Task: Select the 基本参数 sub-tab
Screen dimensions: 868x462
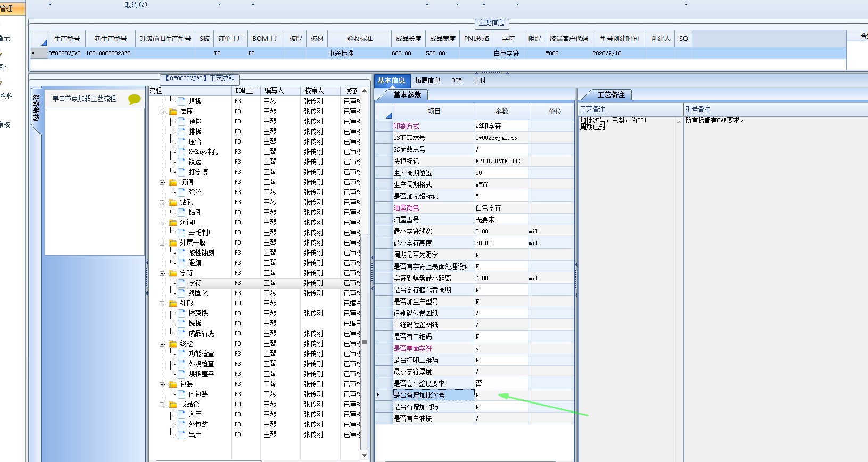Action: tap(407, 95)
